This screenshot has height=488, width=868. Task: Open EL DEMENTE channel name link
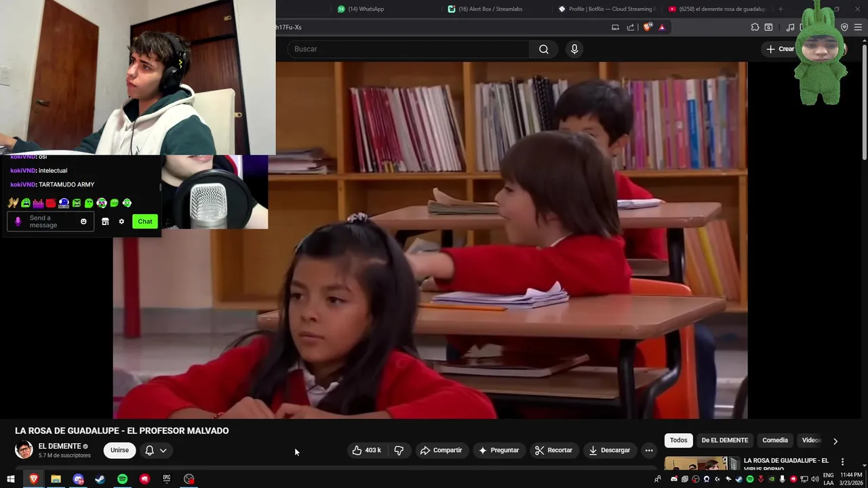pyautogui.click(x=60, y=446)
